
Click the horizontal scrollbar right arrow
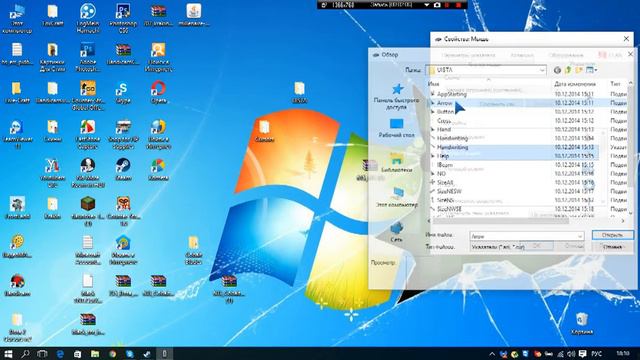623,221
